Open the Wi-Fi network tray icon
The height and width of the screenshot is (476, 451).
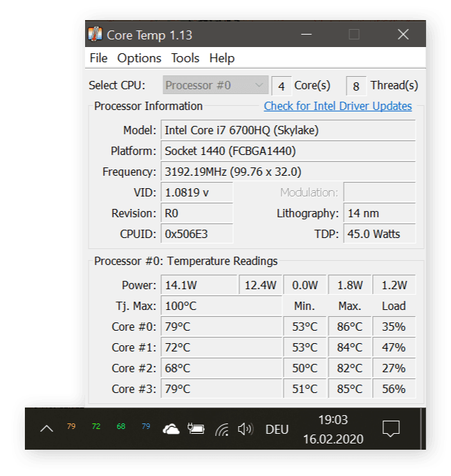pyautogui.click(x=222, y=430)
